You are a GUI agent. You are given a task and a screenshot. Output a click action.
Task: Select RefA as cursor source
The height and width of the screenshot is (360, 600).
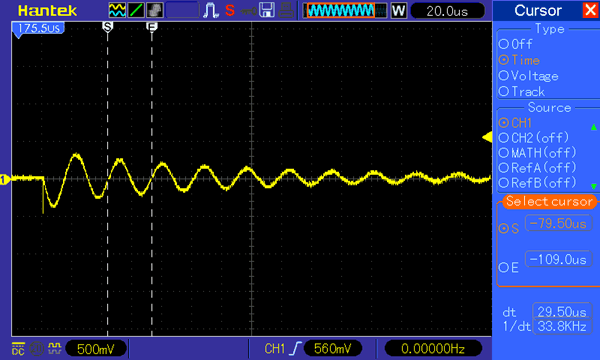538,168
